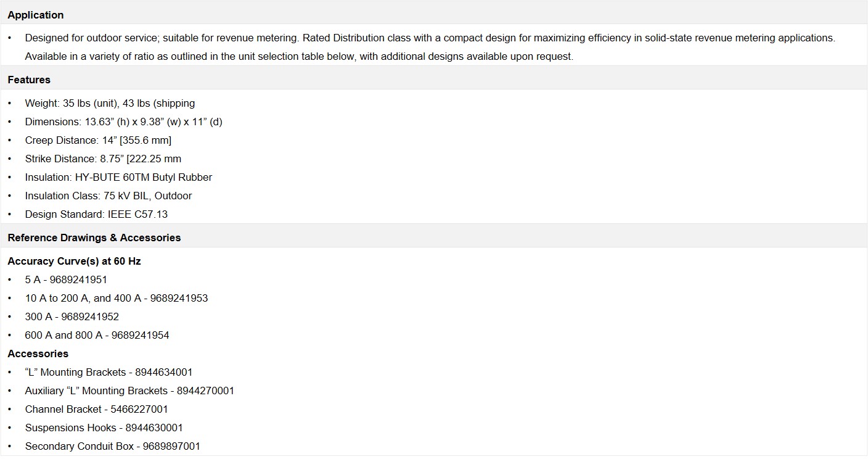The height and width of the screenshot is (459, 868).
Task: Click Suspensions Hooks - 8944630001
Action: [x=104, y=428]
